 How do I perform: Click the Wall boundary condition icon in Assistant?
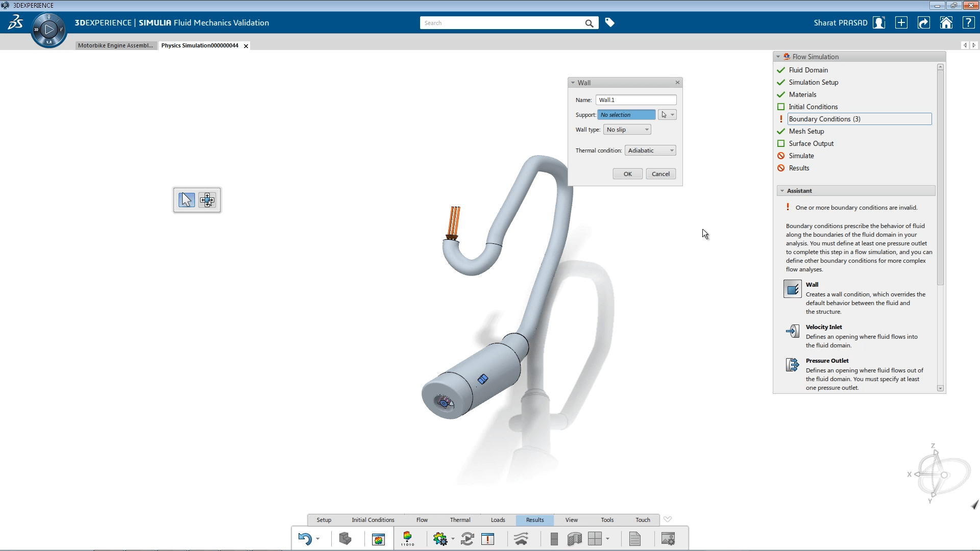pyautogui.click(x=792, y=289)
